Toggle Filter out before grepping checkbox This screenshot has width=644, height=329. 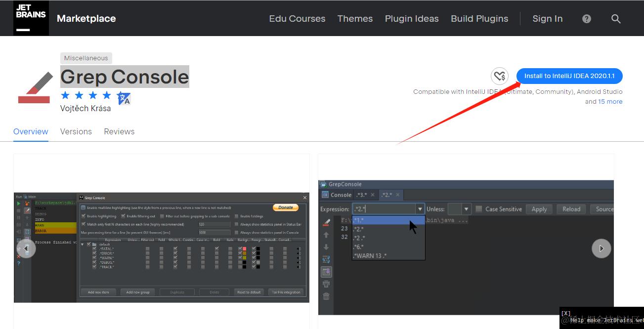coord(162,216)
